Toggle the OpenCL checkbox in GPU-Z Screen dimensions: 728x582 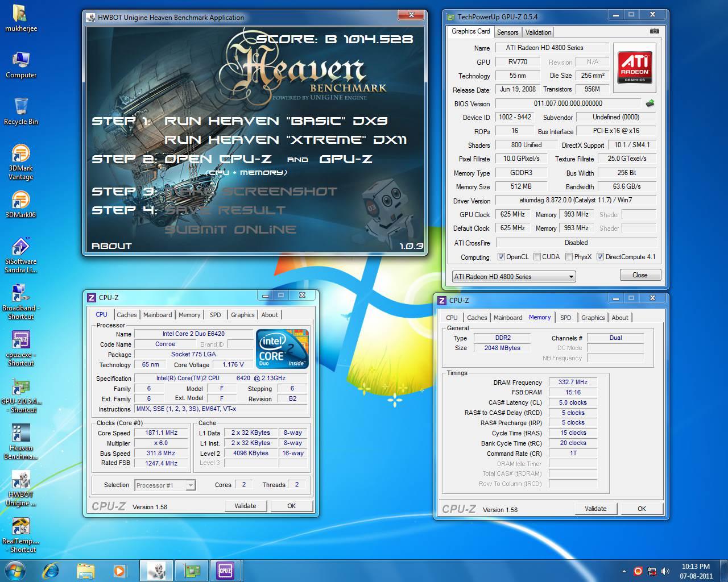[501, 257]
